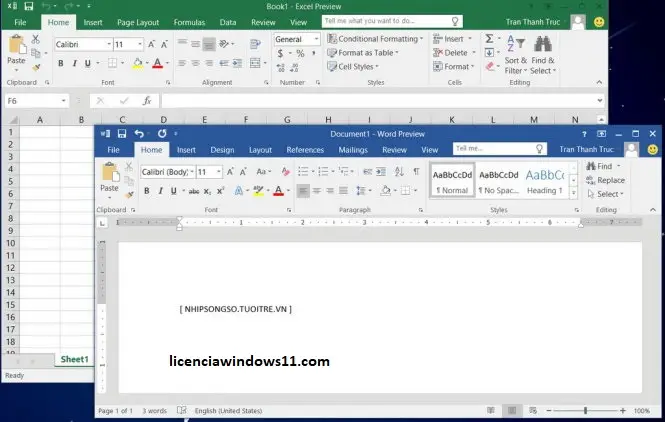Click Superscript icon in Word font group

(x=220, y=191)
